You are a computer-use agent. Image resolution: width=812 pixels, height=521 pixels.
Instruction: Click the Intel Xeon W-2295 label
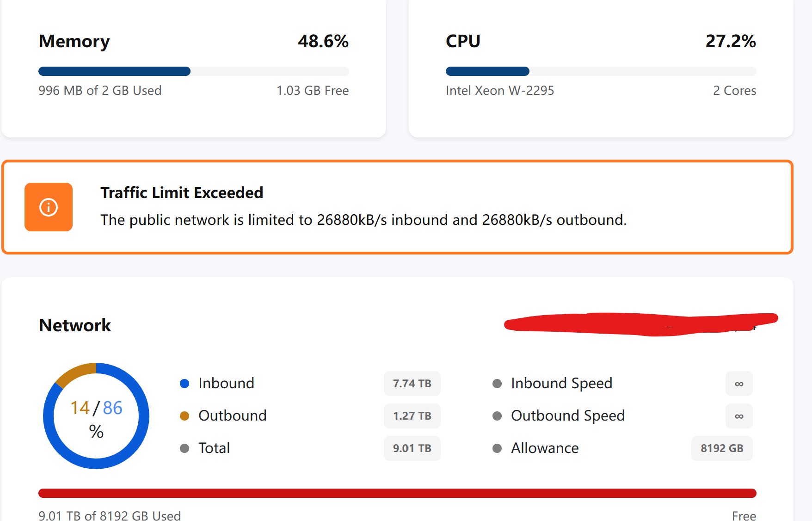500,91
